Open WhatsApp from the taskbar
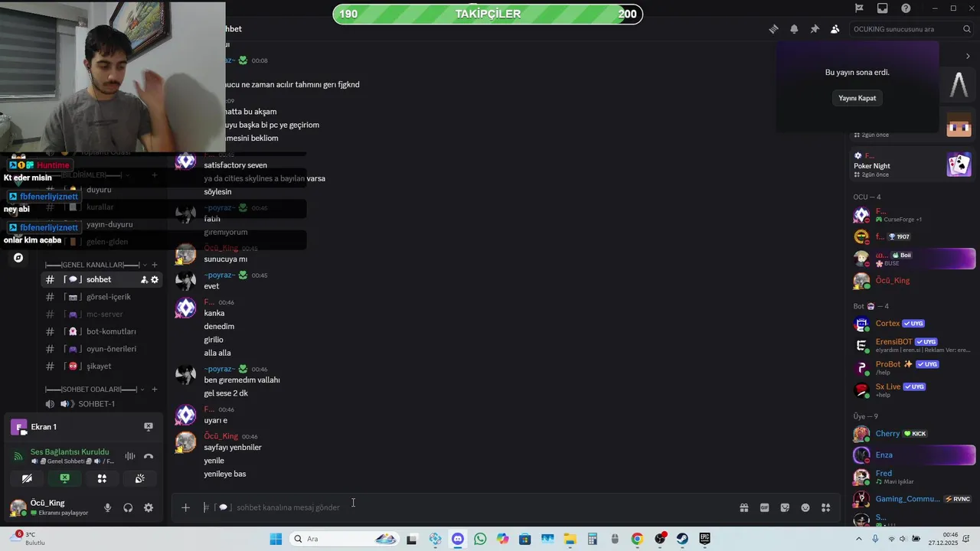The width and height of the screenshot is (980, 551). [x=480, y=539]
